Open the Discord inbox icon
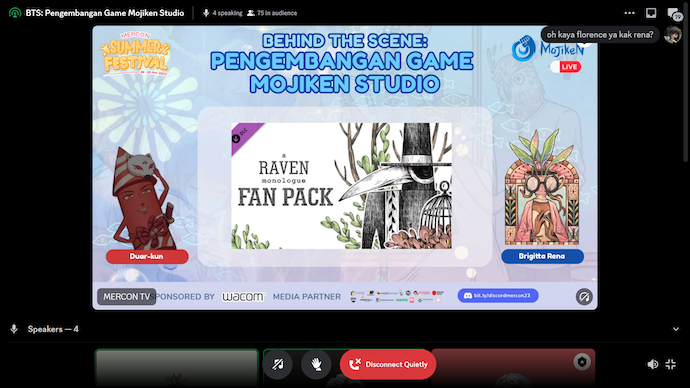Viewport: 690px width, 388px height. click(x=651, y=13)
